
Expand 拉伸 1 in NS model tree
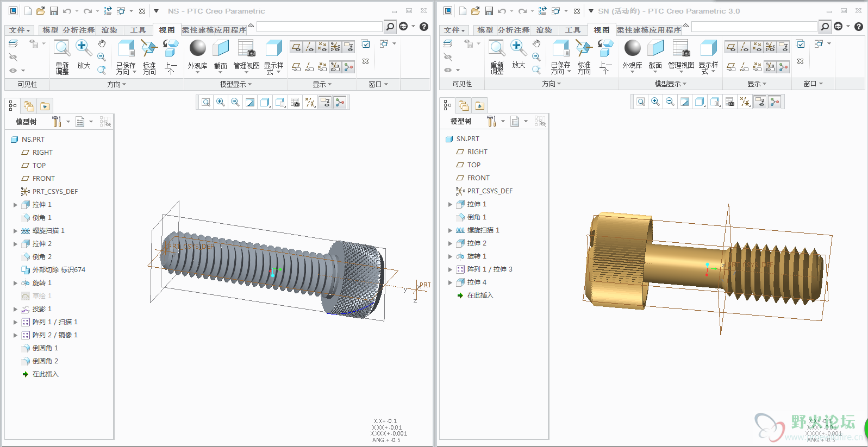[15, 205]
